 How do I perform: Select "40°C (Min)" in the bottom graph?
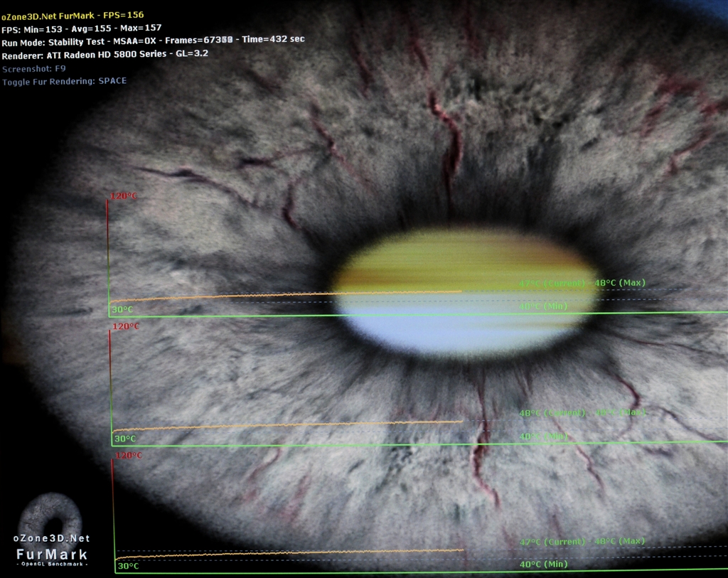pyautogui.click(x=544, y=564)
